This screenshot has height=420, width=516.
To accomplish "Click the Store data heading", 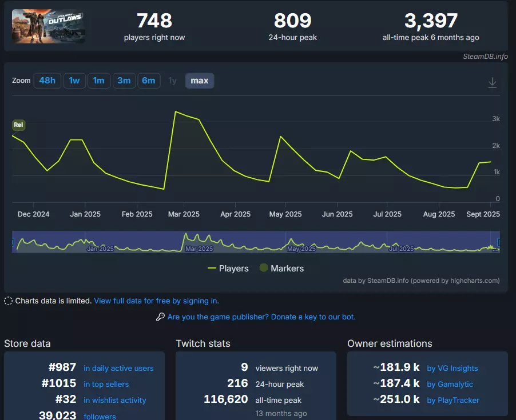I will (x=27, y=343).
